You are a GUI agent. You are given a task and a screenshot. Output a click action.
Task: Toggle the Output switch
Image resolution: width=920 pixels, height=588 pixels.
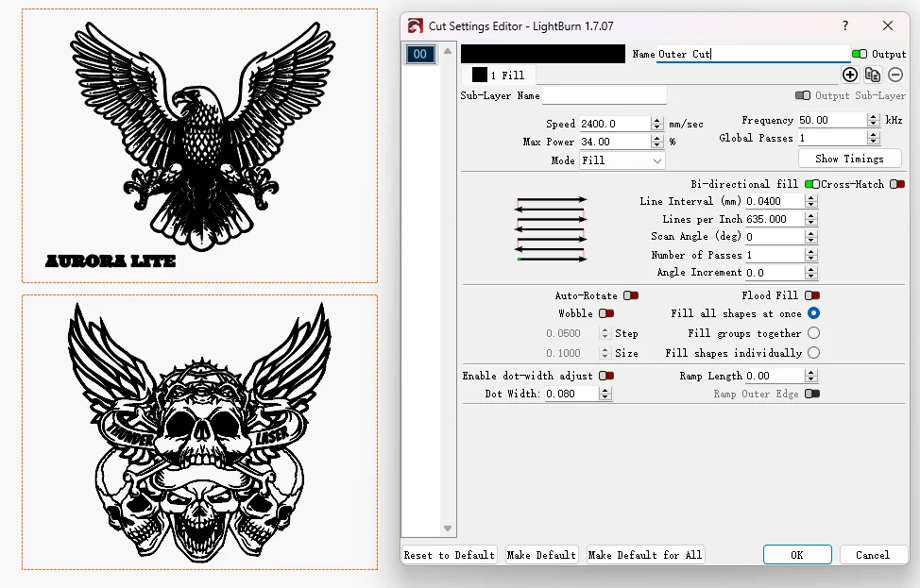tap(860, 54)
